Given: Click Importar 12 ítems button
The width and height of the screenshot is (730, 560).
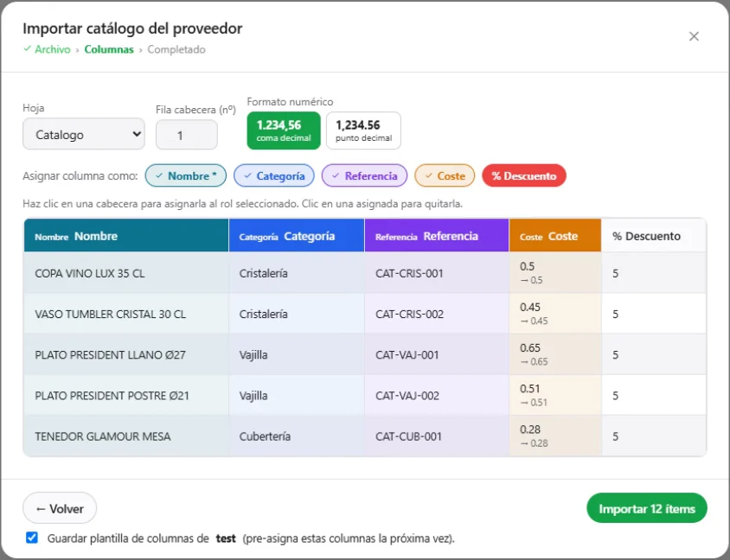Looking at the screenshot, I should (647, 508).
